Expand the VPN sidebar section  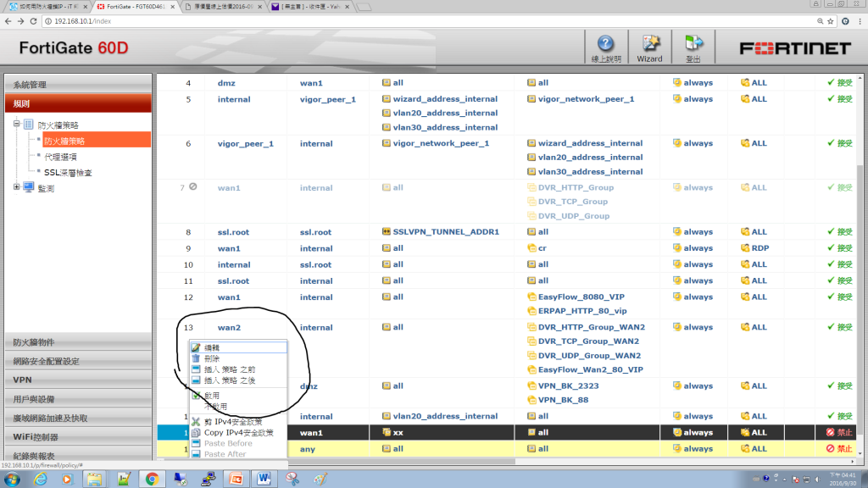click(78, 380)
